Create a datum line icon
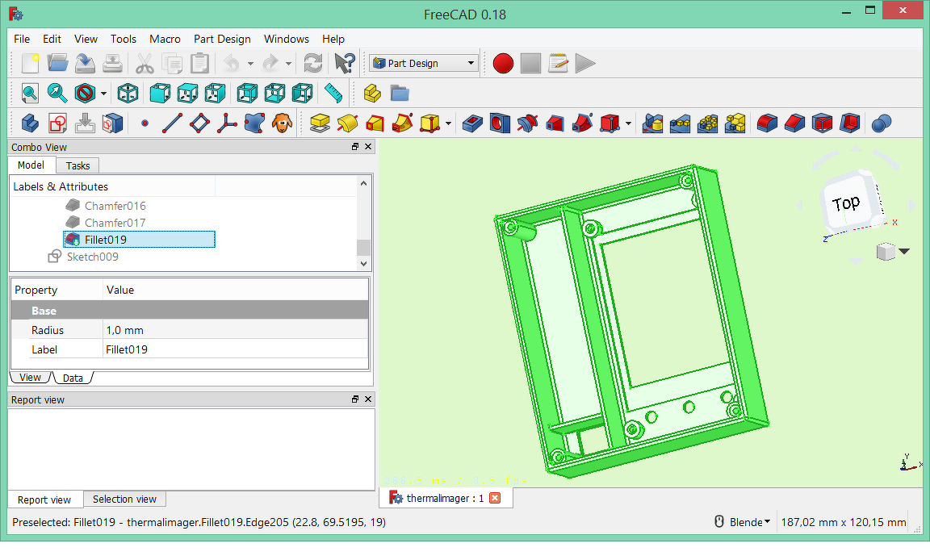 tap(172, 123)
